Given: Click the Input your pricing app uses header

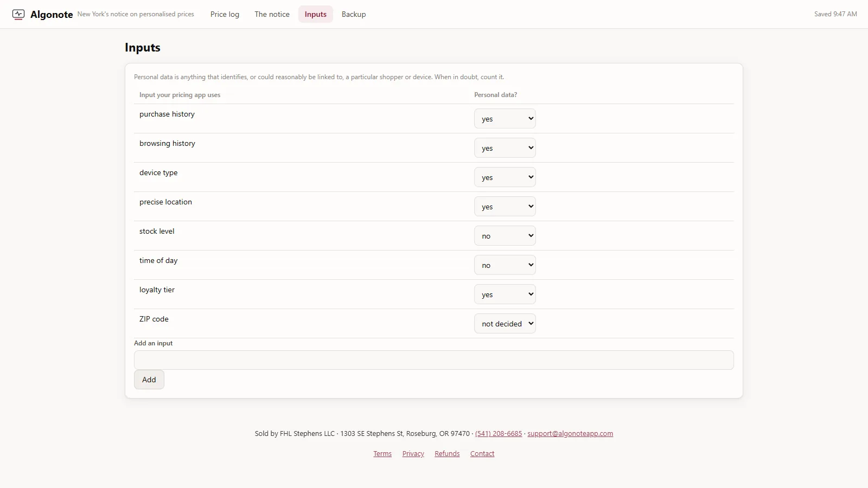Looking at the screenshot, I should click(180, 95).
